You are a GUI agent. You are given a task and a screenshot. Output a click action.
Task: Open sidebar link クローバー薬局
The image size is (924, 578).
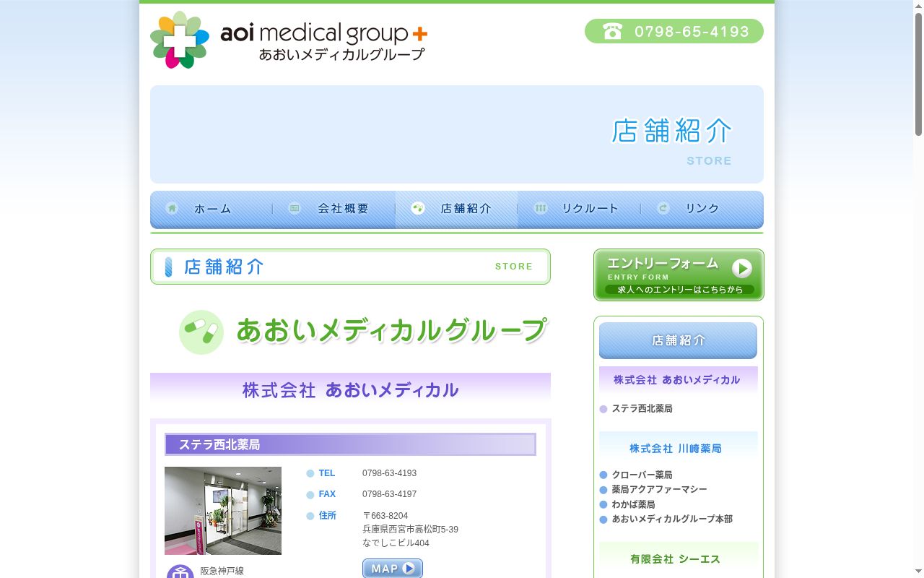pos(642,475)
